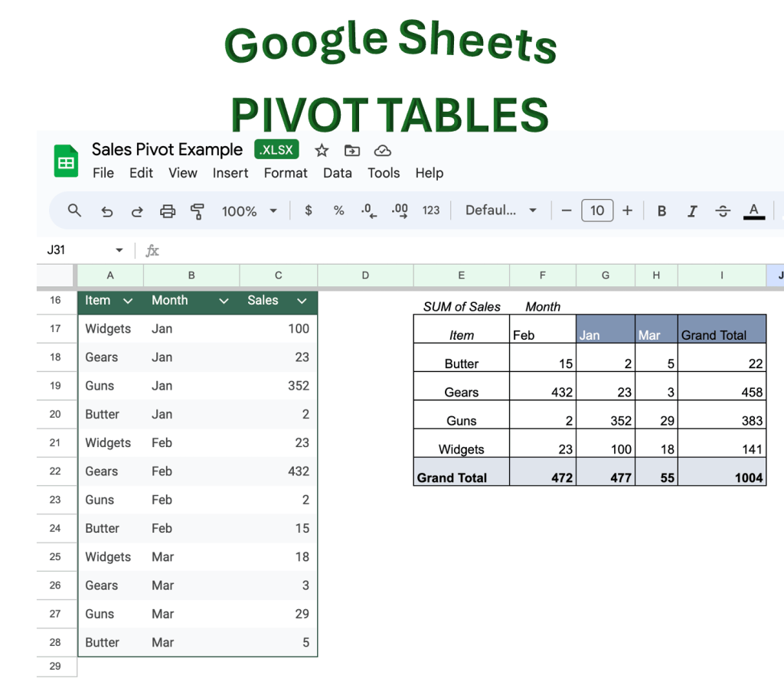Decrease font size with minus button
The height and width of the screenshot is (688, 784).
(567, 210)
